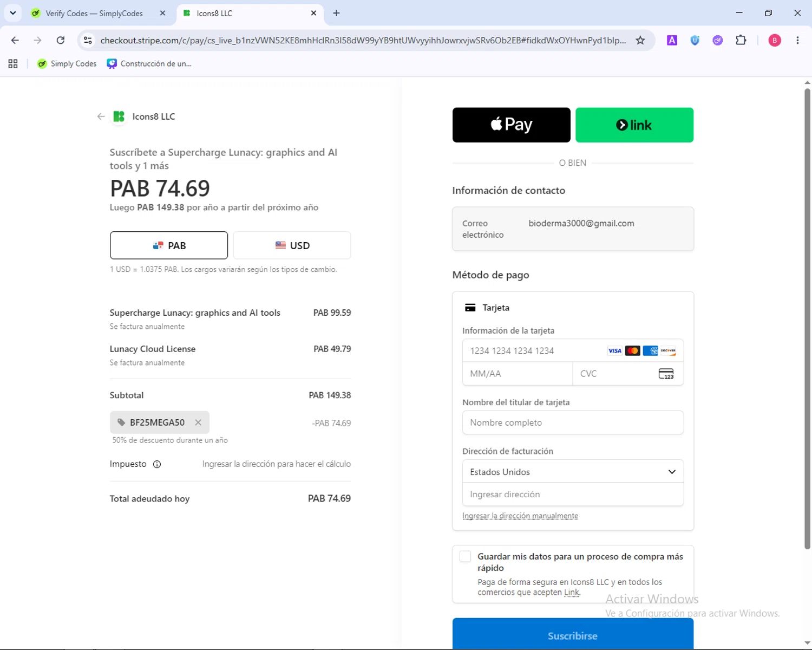The height and width of the screenshot is (650, 812).
Task: Click the Impuesto info icon
Action: (157, 464)
